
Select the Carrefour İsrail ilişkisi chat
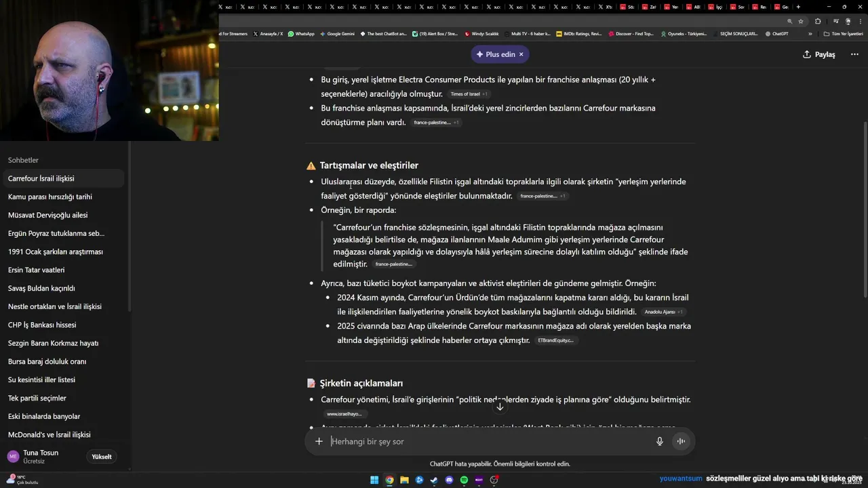coord(62,178)
